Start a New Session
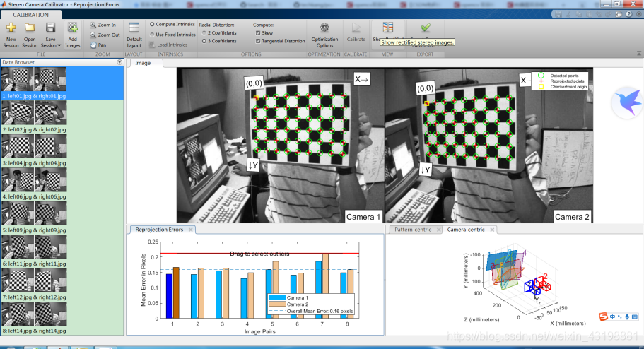The height and width of the screenshot is (349, 644). [11, 35]
